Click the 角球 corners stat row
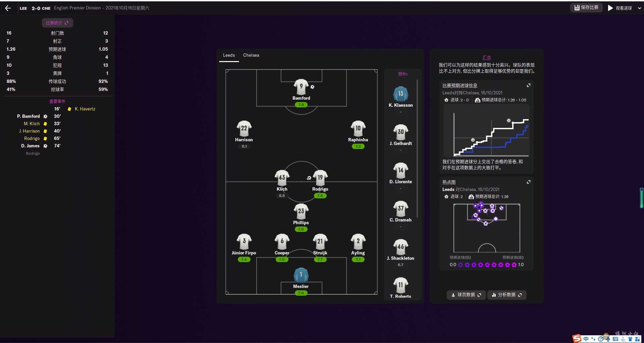 coord(57,57)
